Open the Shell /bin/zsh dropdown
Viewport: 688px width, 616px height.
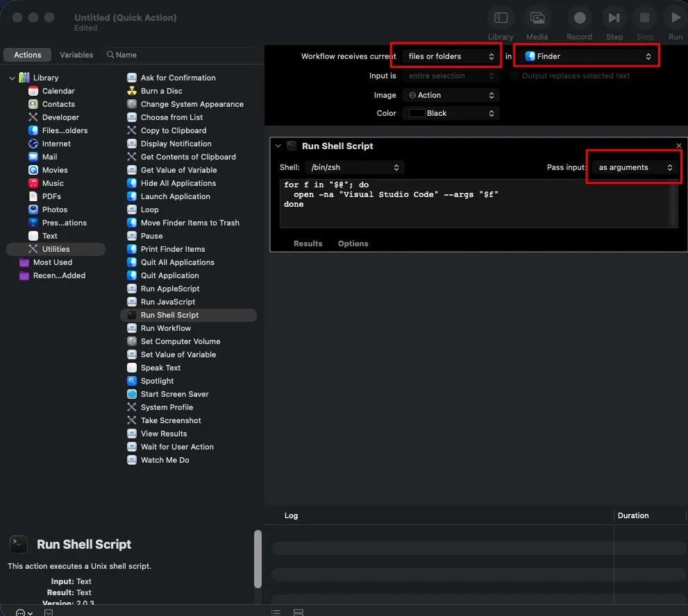click(355, 167)
